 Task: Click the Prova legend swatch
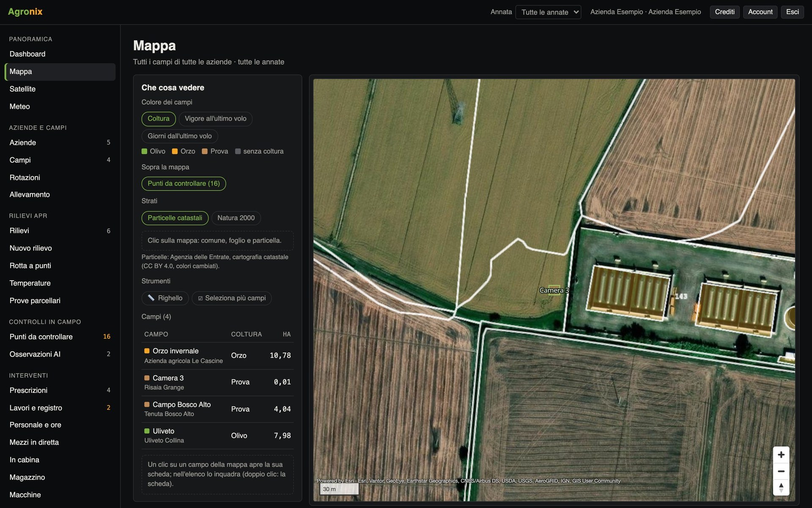pyautogui.click(x=205, y=152)
